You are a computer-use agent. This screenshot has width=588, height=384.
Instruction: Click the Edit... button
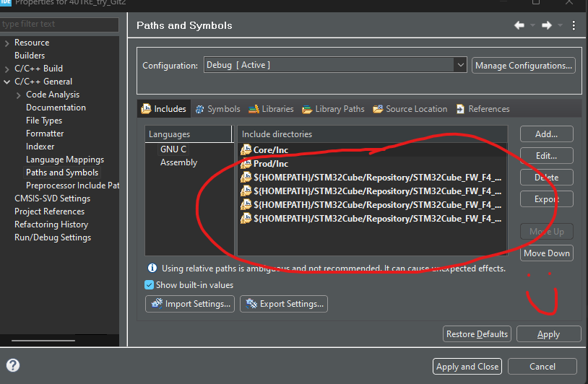(x=546, y=156)
